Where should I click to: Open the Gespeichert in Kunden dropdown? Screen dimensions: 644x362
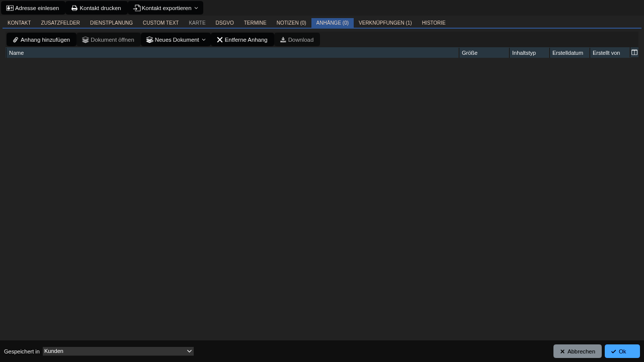click(x=118, y=351)
